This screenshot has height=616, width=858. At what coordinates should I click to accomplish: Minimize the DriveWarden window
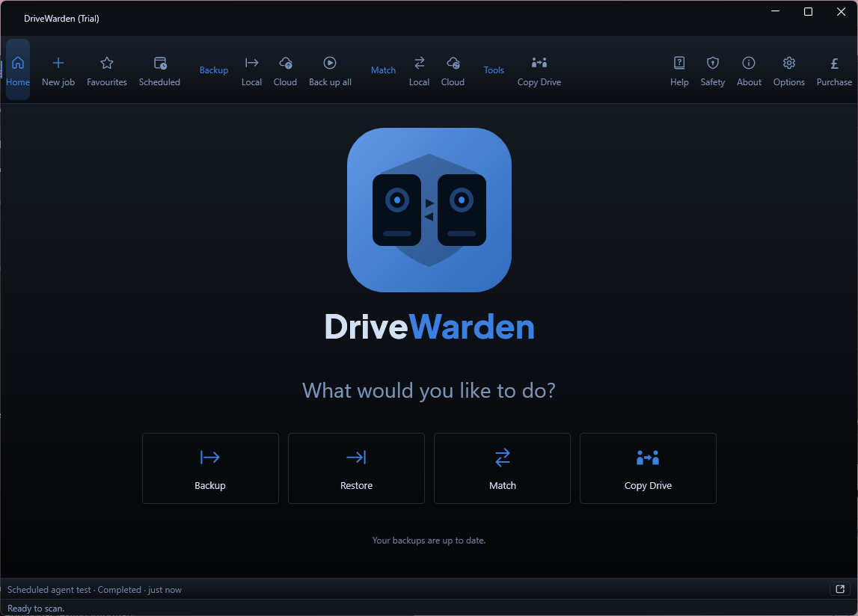point(776,11)
